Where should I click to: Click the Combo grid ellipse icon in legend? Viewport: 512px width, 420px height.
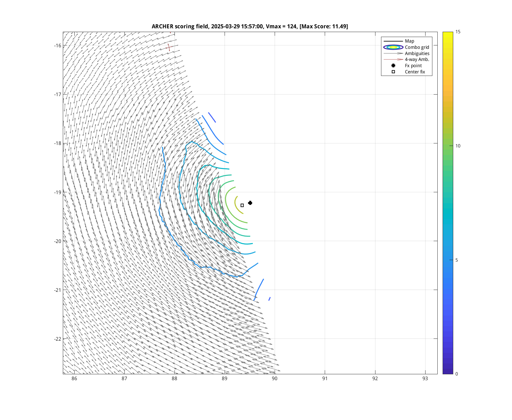point(393,47)
